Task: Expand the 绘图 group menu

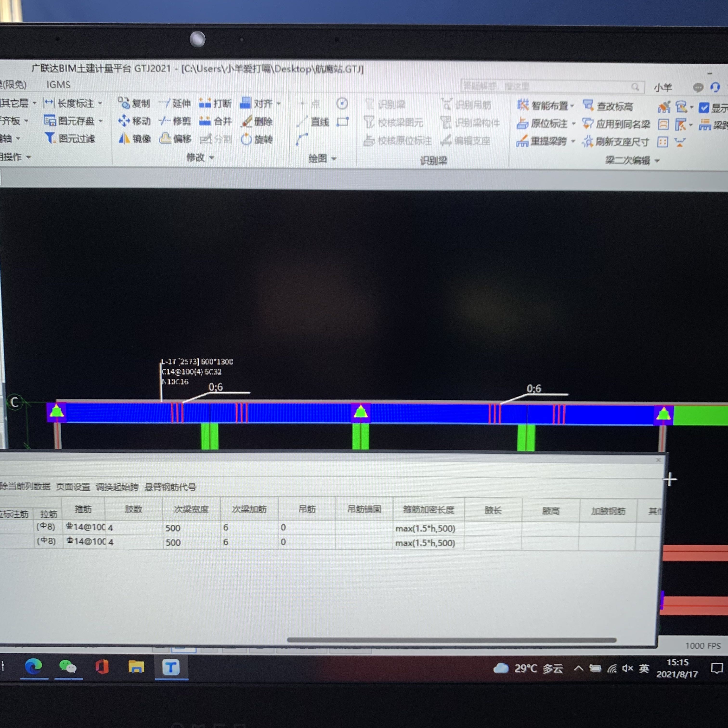Action: pos(323,158)
